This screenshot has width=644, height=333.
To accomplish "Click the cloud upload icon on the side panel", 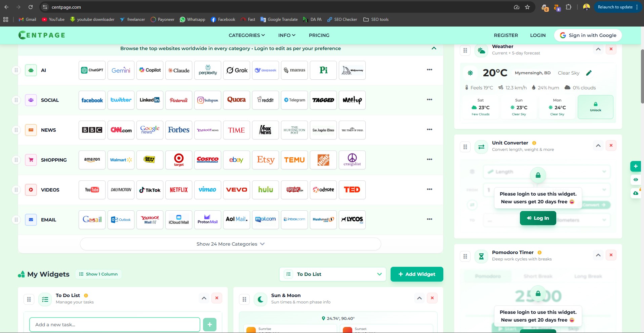I will tap(636, 193).
